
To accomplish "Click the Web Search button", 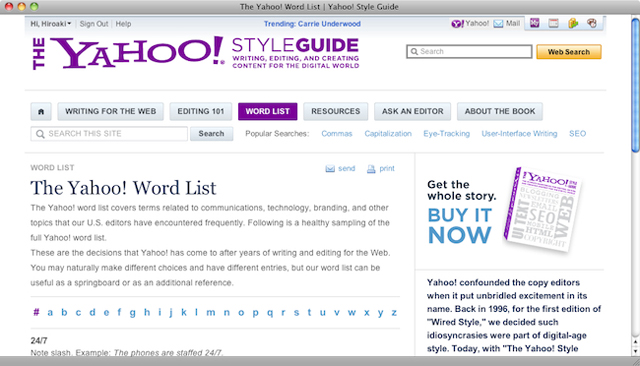I will (x=569, y=52).
